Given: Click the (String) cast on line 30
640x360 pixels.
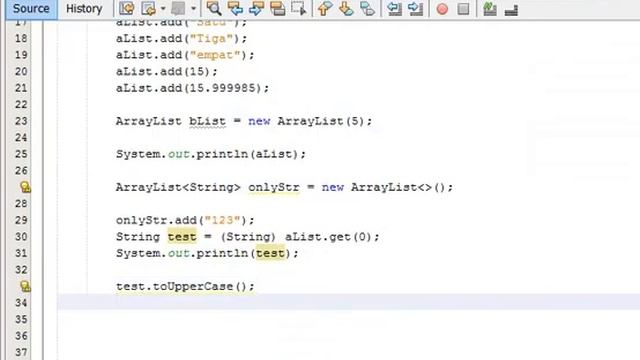Looking at the screenshot, I should (x=248, y=237).
